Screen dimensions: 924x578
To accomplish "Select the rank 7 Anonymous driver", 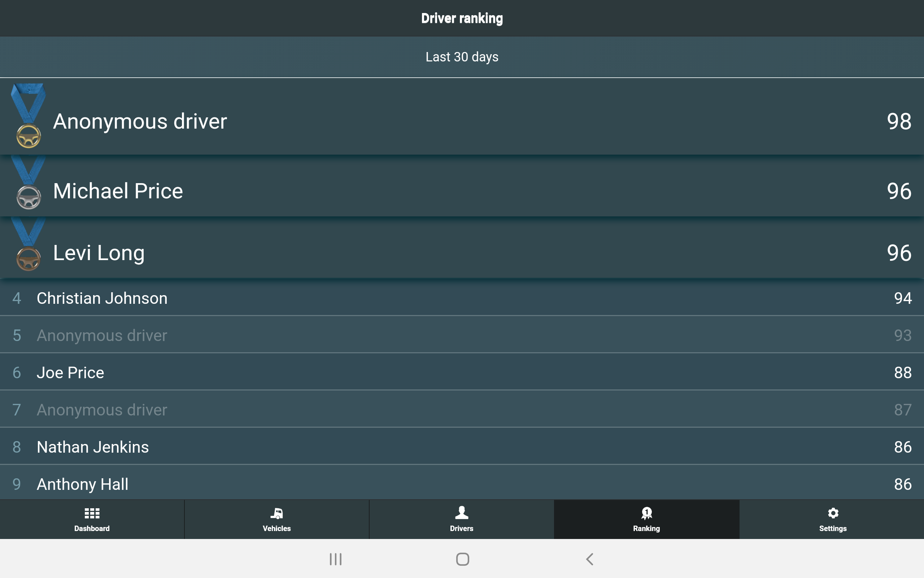I will (462, 409).
